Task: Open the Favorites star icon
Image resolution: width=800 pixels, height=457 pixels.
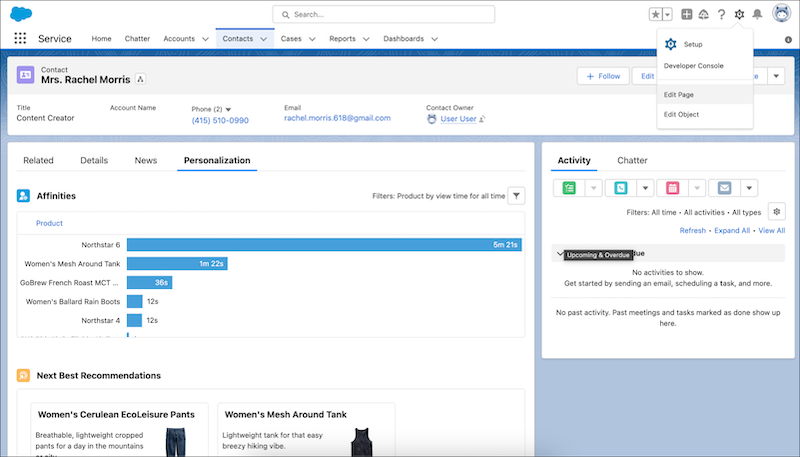Action: coord(656,14)
